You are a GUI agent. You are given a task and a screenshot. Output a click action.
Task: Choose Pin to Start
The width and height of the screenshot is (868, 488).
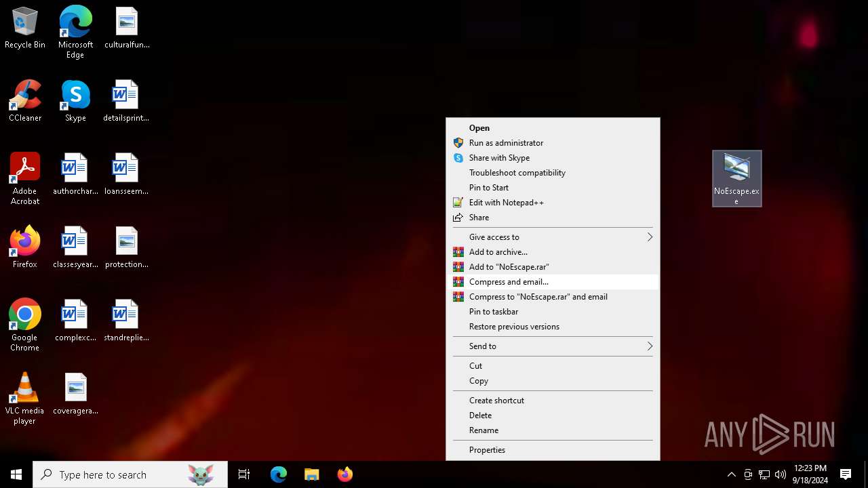[x=553, y=188]
